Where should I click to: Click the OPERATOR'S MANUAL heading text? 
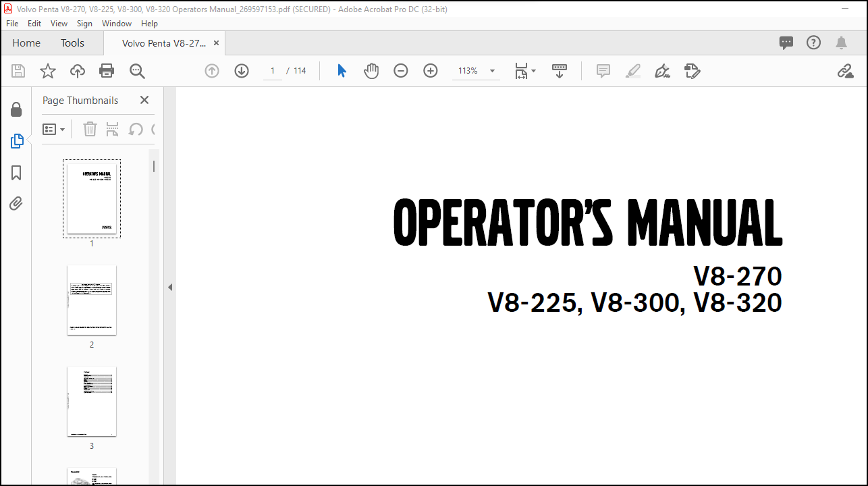click(588, 223)
